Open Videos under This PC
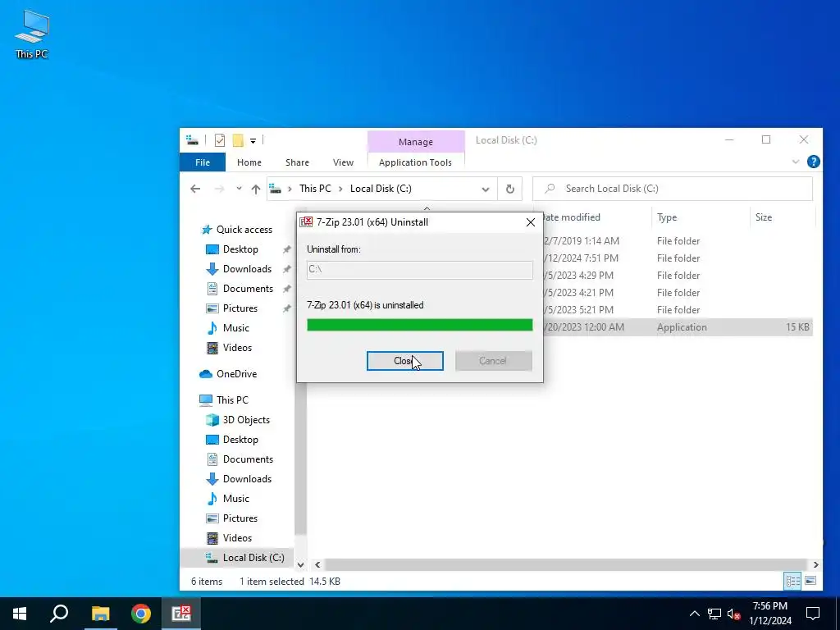The width and height of the screenshot is (840, 630). (237, 538)
